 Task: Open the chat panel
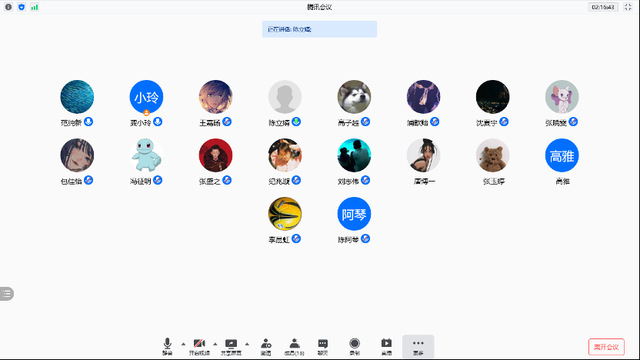click(x=323, y=347)
